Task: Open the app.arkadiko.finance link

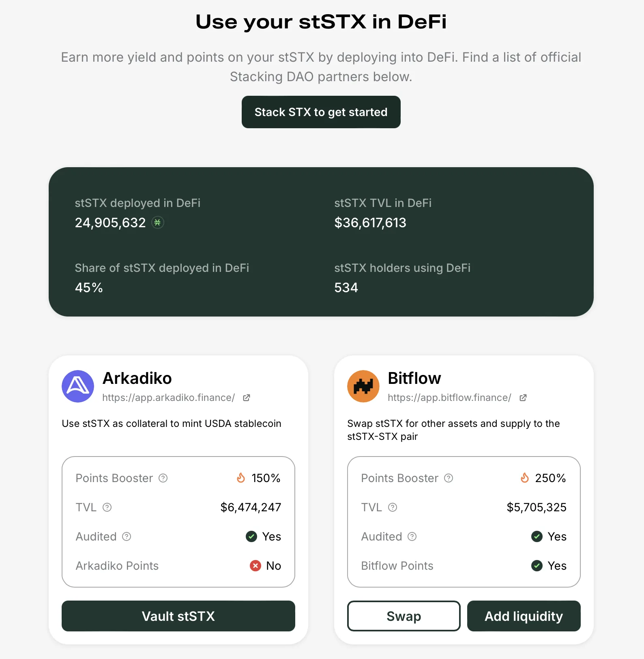Action: (169, 398)
